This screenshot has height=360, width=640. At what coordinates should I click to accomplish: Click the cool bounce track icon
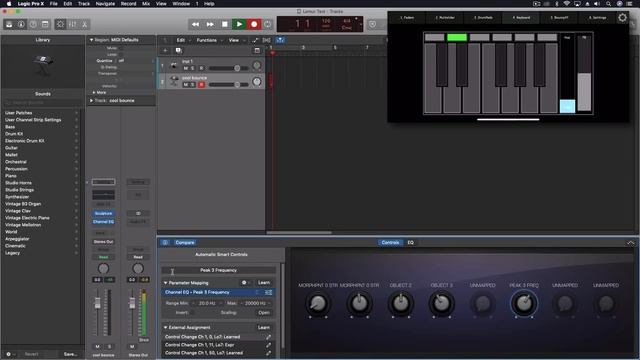(x=174, y=81)
